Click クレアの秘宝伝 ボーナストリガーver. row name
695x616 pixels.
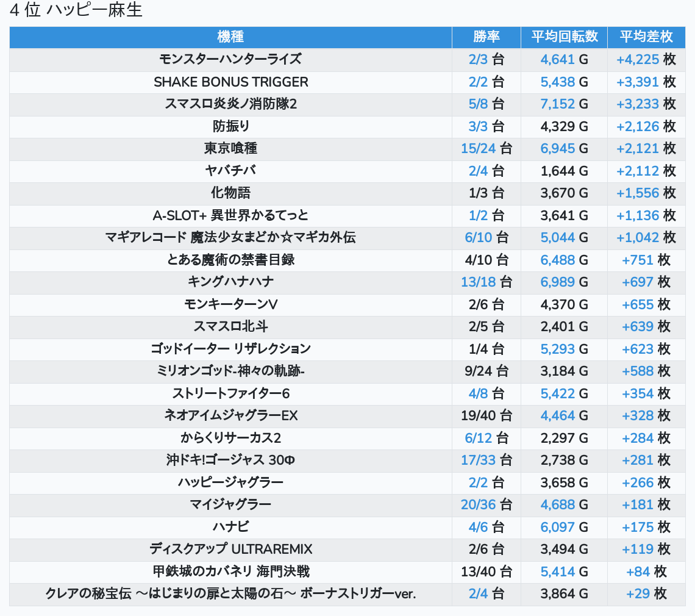[230, 594]
